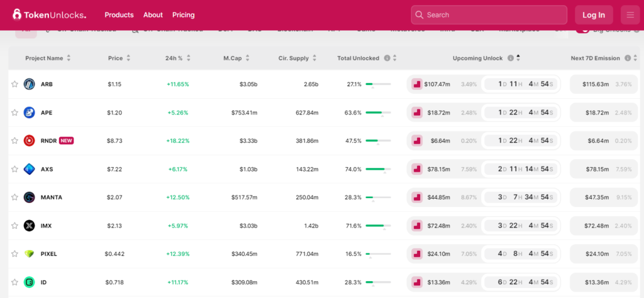Click the AXS token logo
Viewport: 644px width, 298px height.
coord(29,169)
